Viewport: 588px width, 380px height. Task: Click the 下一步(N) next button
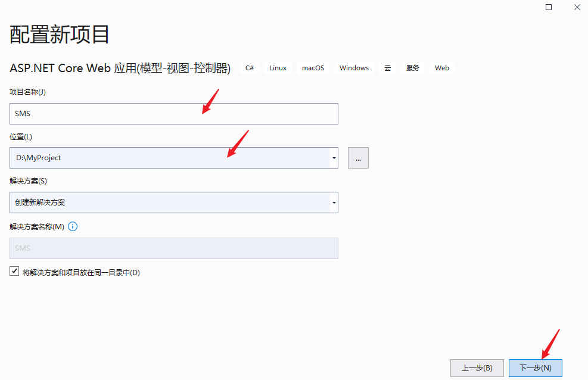point(535,368)
